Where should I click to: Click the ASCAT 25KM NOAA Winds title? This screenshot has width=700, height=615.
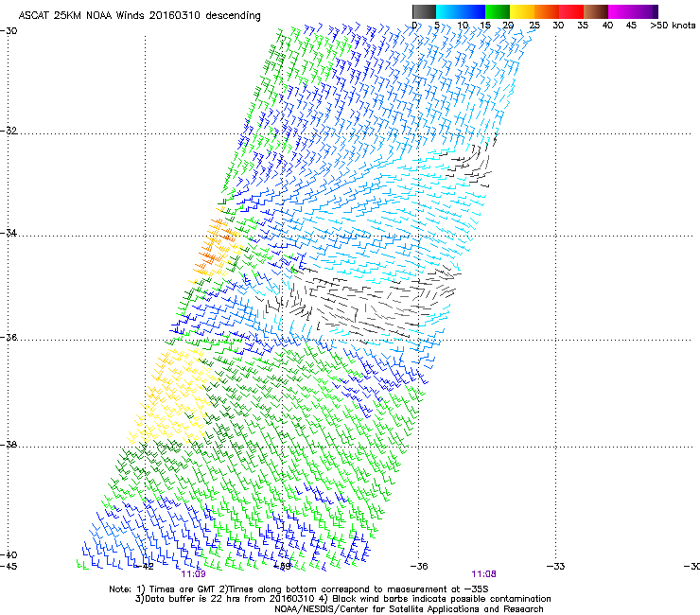point(139,15)
